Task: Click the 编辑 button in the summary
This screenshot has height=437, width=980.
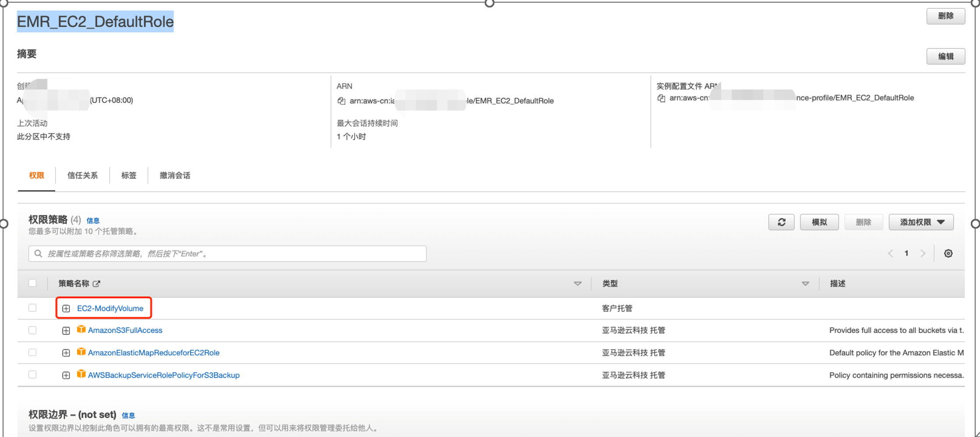Action: 946,57
